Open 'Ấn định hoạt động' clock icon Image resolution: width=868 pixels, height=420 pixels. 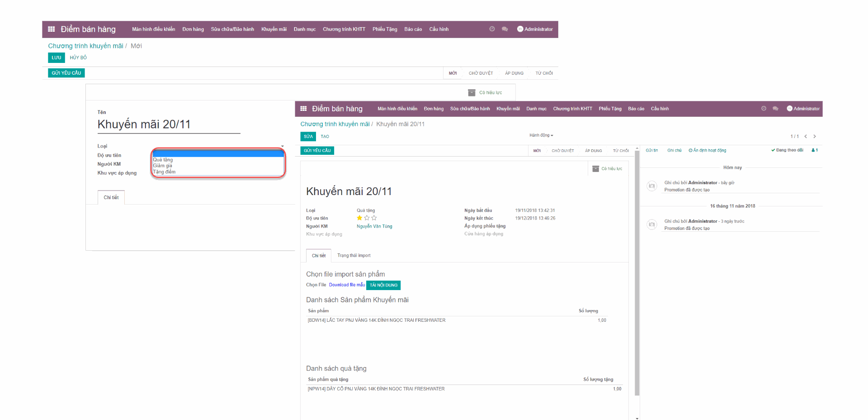pyautogui.click(x=690, y=150)
